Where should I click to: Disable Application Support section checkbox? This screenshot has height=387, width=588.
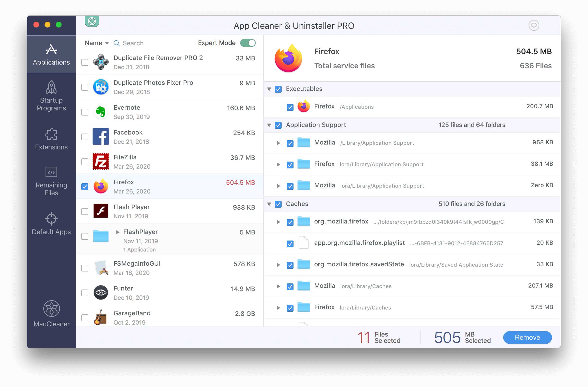click(278, 125)
